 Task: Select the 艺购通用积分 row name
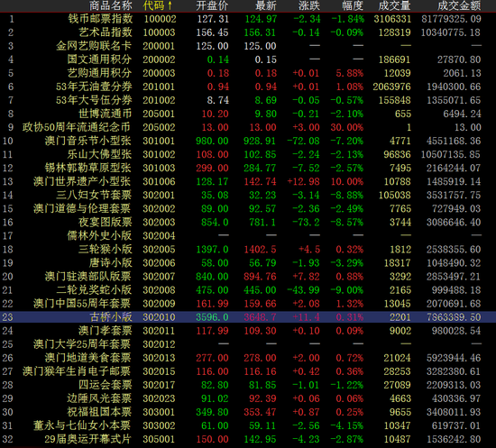[99, 73]
